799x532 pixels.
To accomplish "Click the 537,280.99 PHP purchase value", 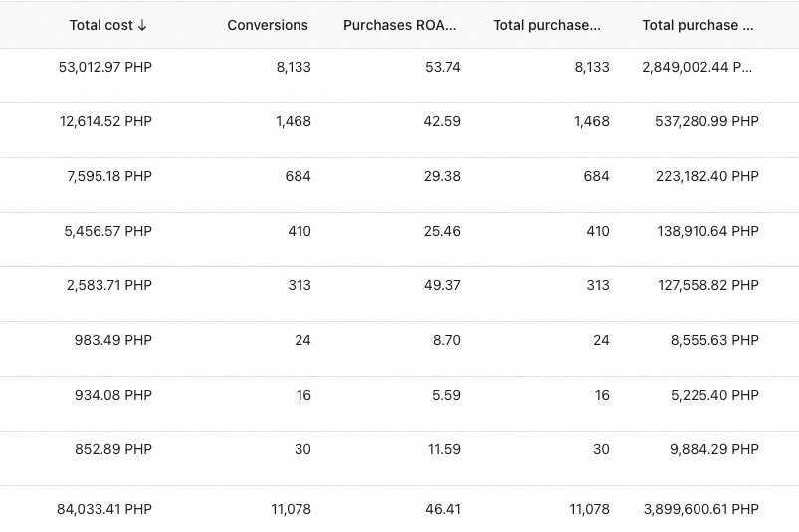I will coord(700,121).
